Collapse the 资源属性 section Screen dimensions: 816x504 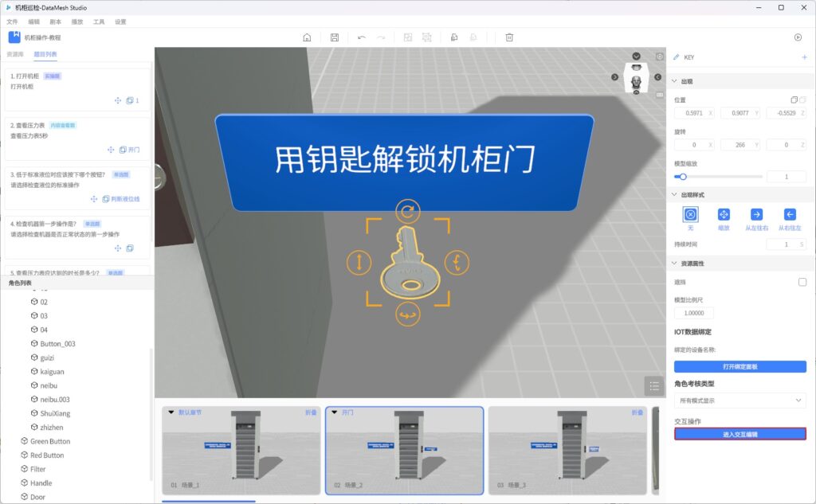tap(675, 264)
